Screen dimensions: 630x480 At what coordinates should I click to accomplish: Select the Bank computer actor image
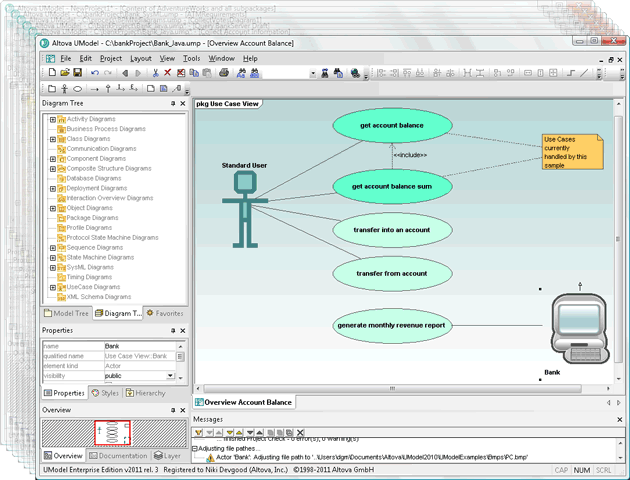(580, 329)
